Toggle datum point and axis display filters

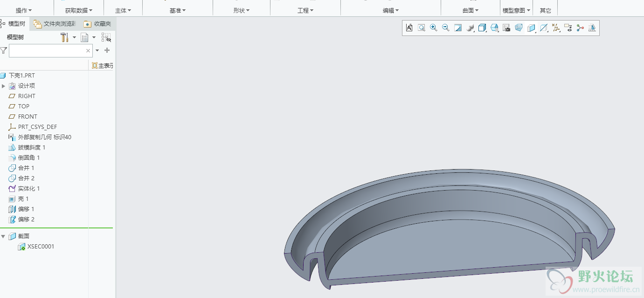pyautogui.click(x=556, y=28)
